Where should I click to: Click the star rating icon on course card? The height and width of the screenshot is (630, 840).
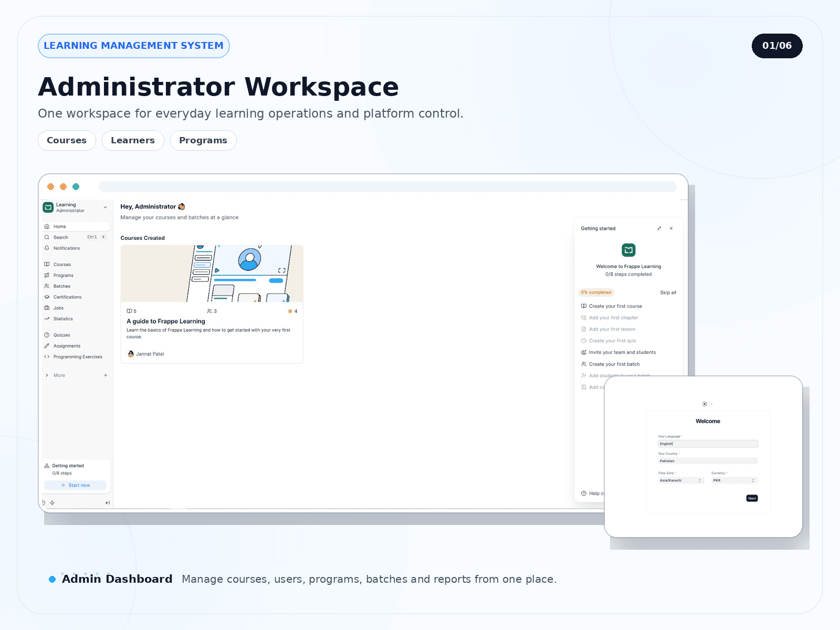[x=290, y=311]
